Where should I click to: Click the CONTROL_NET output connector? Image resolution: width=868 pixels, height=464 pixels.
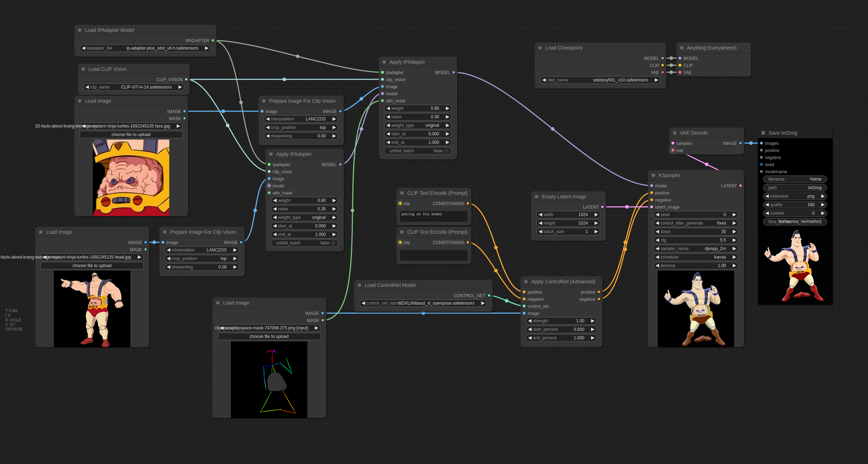click(x=489, y=295)
